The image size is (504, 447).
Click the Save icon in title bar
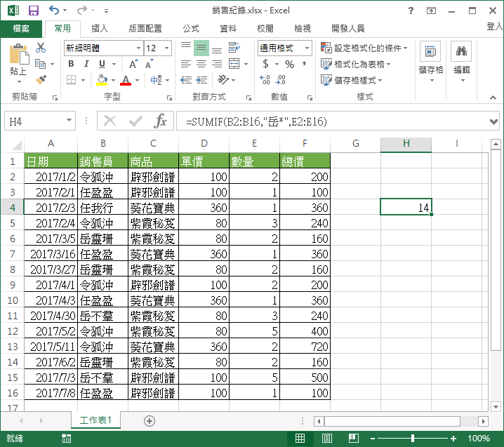coord(33,10)
